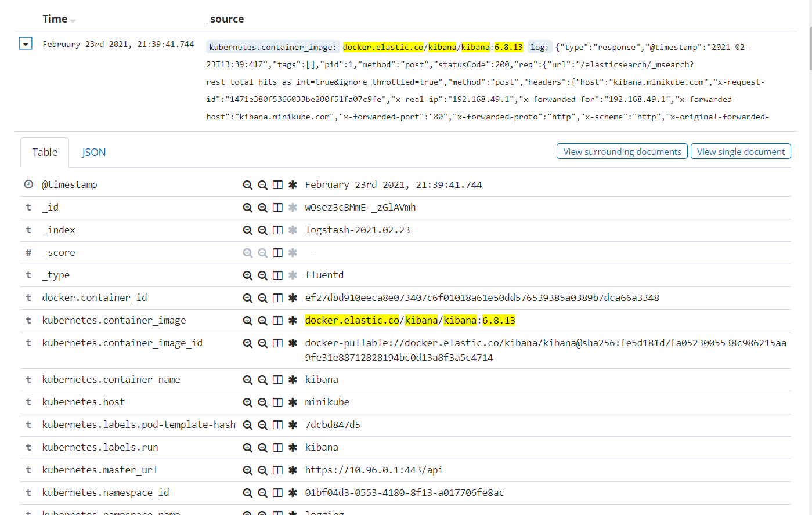Filter for value on _id row
812x515 pixels.
(248, 208)
